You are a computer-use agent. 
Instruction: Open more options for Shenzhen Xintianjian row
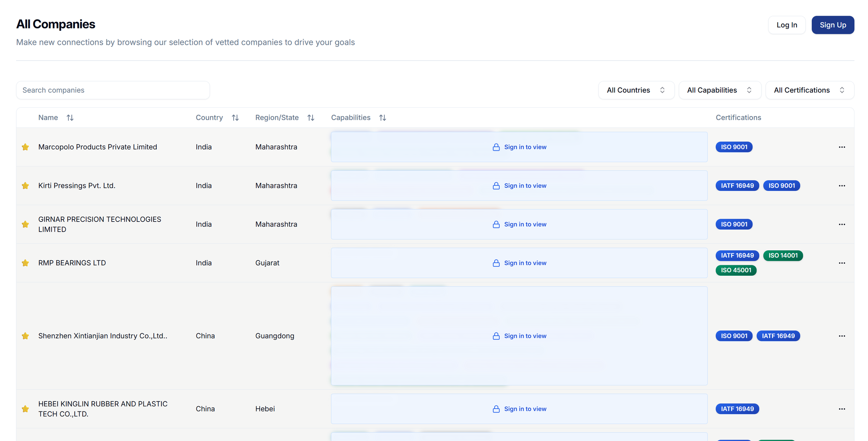842,336
